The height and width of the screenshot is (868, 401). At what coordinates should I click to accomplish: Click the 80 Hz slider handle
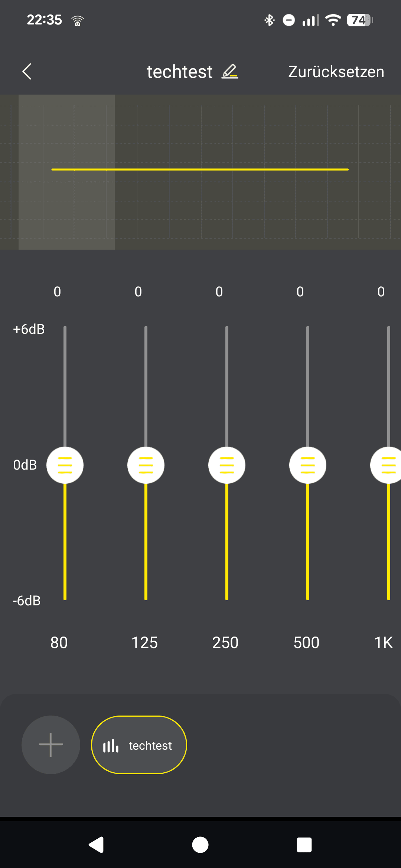point(65,465)
